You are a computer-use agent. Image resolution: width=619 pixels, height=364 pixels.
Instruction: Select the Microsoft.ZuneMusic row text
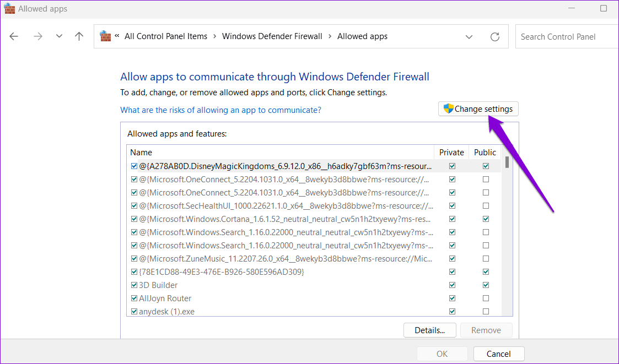286,259
